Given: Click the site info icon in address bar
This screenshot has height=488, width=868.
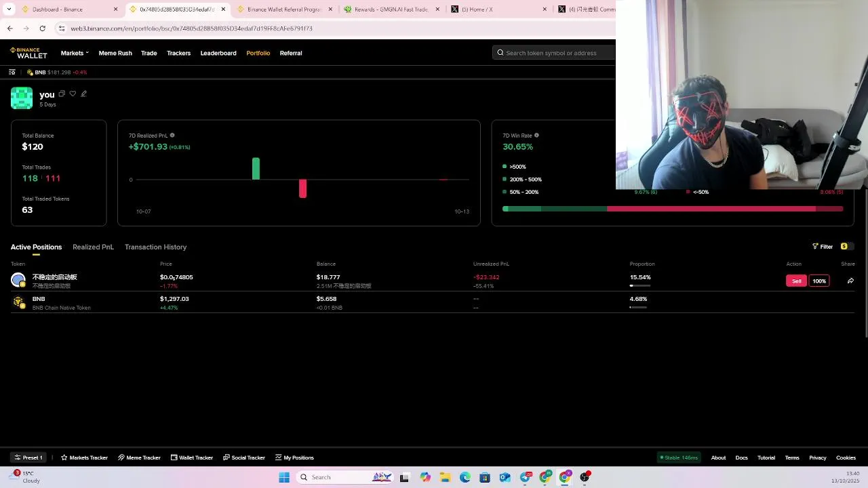Looking at the screenshot, I should click(61, 28).
